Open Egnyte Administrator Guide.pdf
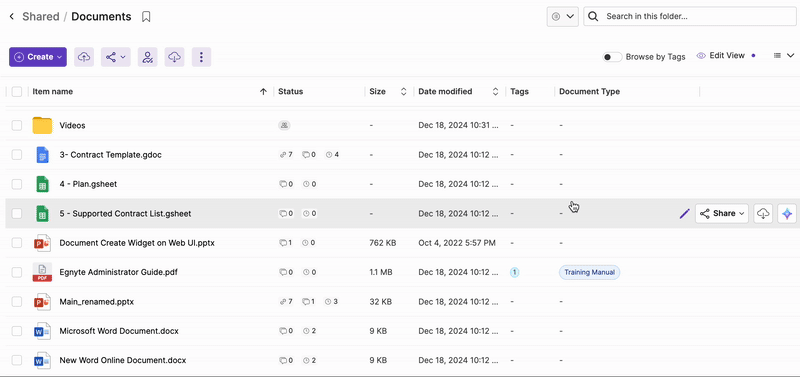The width and height of the screenshot is (800, 377). [x=118, y=272]
